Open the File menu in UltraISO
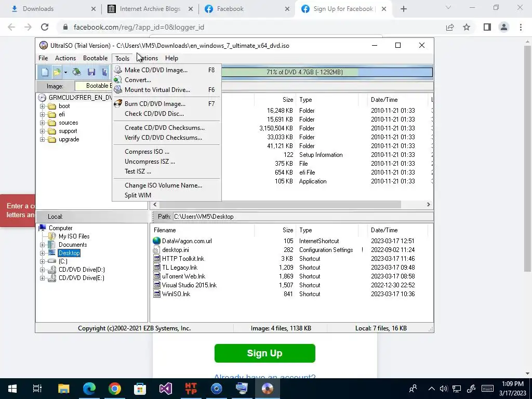 tap(43, 58)
